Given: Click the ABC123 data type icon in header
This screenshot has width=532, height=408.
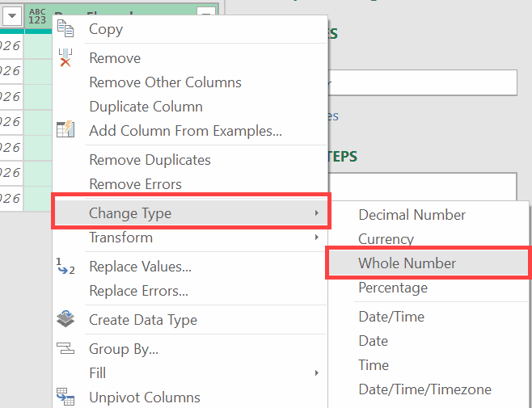Looking at the screenshot, I should pyautogui.click(x=37, y=17).
